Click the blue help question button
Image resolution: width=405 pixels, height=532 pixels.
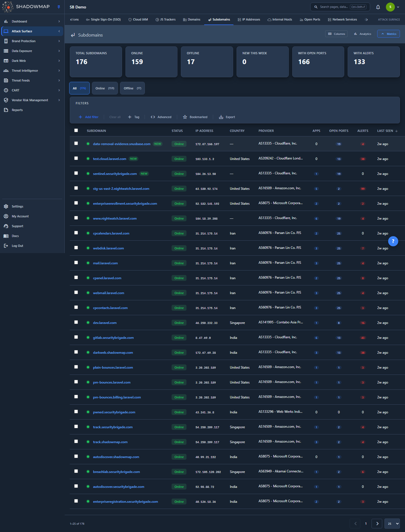[x=393, y=241]
